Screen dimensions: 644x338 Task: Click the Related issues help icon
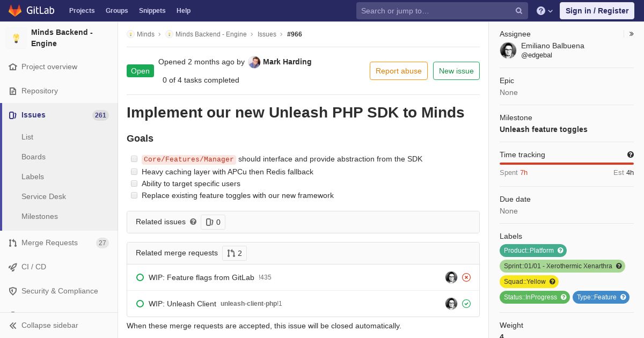[193, 222]
